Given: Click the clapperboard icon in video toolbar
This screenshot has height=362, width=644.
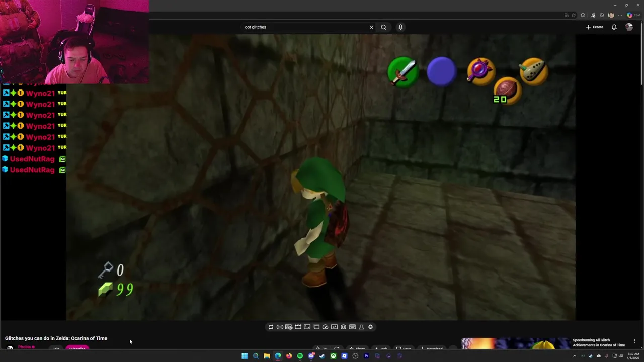Looking at the screenshot, I should 298,327.
